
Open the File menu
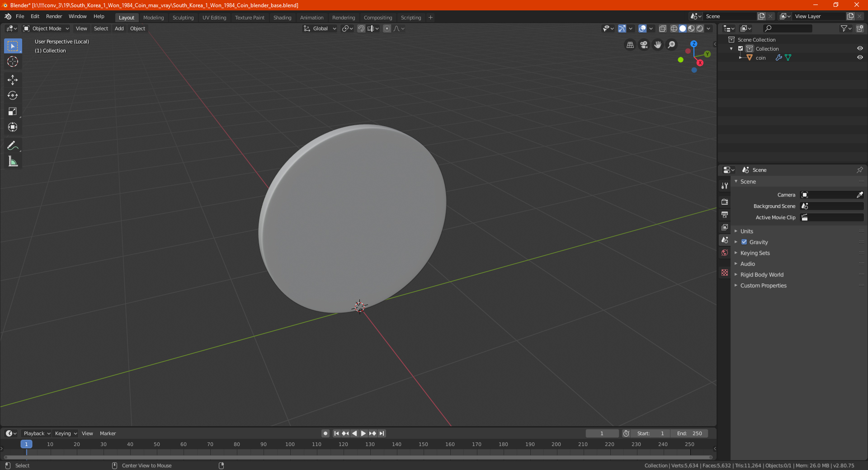coord(20,16)
